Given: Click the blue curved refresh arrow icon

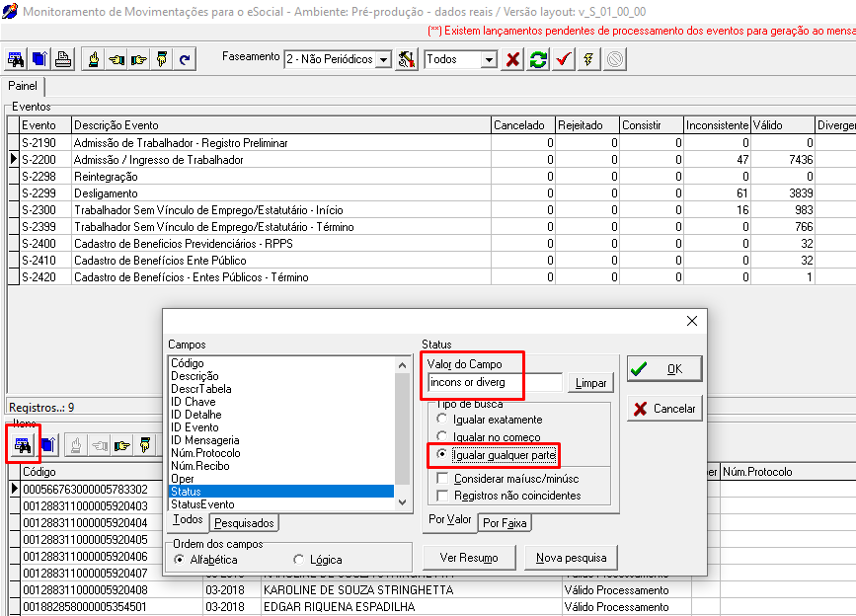Looking at the screenshot, I should tap(184, 60).
